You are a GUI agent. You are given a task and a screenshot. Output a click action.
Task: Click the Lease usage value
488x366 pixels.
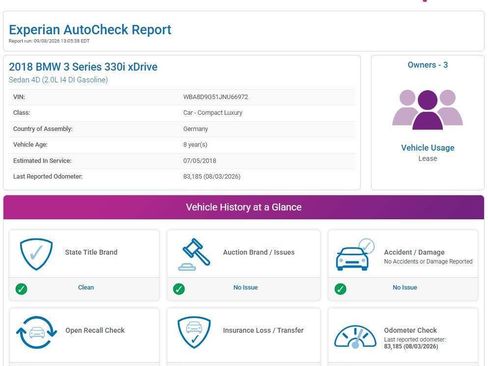coord(428,159)
